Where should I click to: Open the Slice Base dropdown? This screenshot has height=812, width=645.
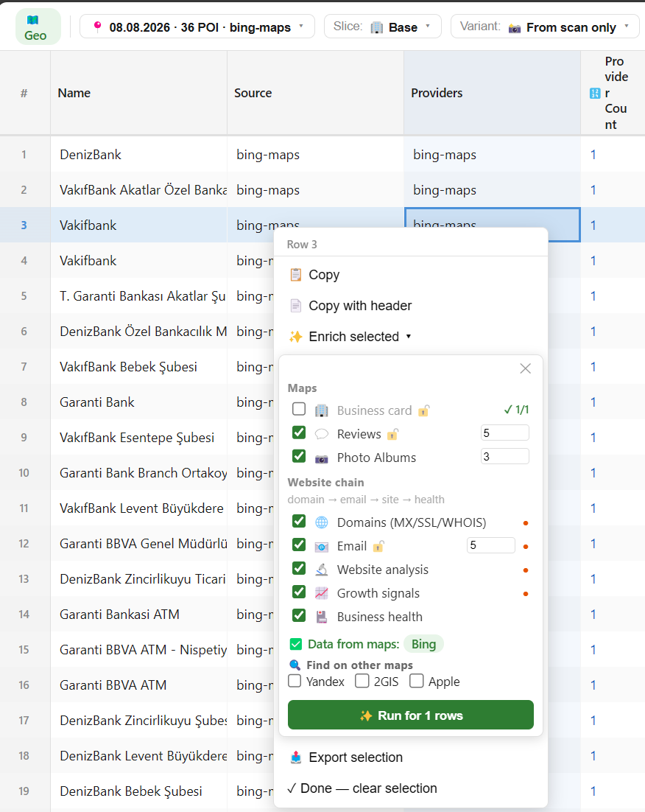point(383,27)
